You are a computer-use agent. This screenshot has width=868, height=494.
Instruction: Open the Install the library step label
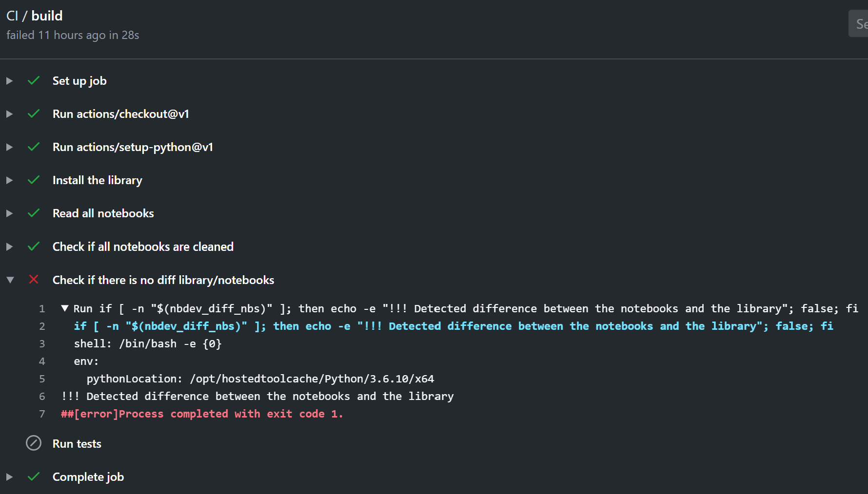(x=98, y=180)
